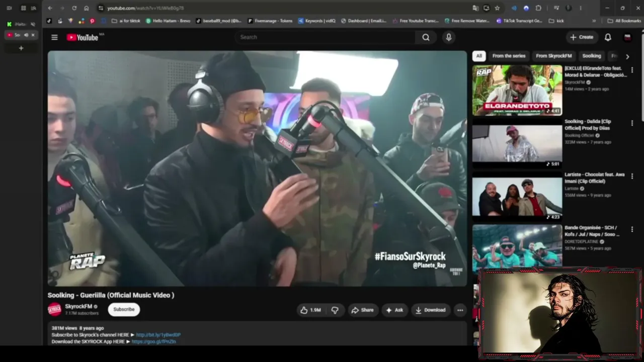Open the All Bookmarks folder
The height and width of the screenshot is (362, 644).
pos(624,21)
